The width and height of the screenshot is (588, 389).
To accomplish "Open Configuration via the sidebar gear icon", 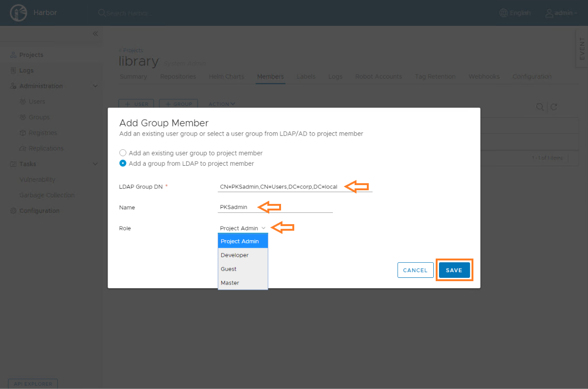I will [x=13, y=211].
